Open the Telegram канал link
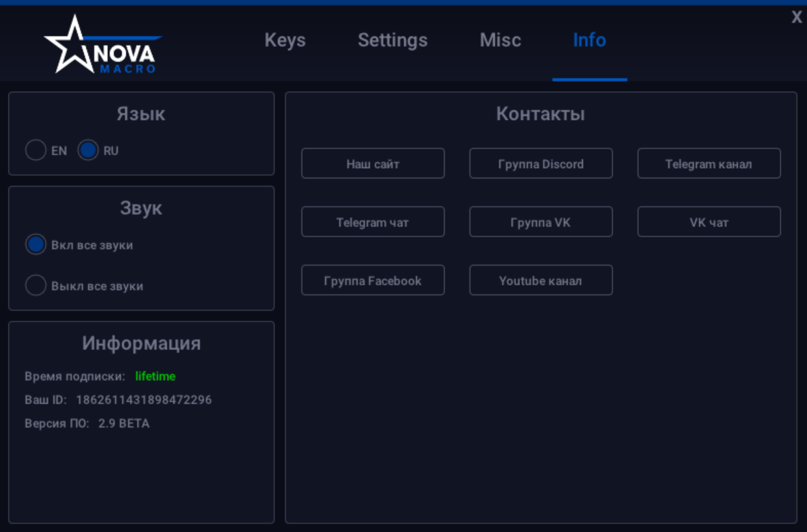Screen dimensions: 807x532 [709, 164]
